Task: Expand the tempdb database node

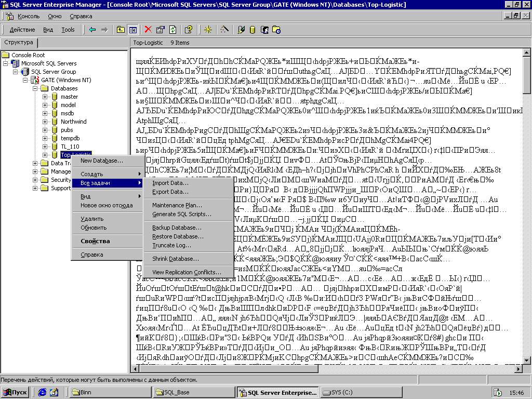Action: tap(45, 138)
